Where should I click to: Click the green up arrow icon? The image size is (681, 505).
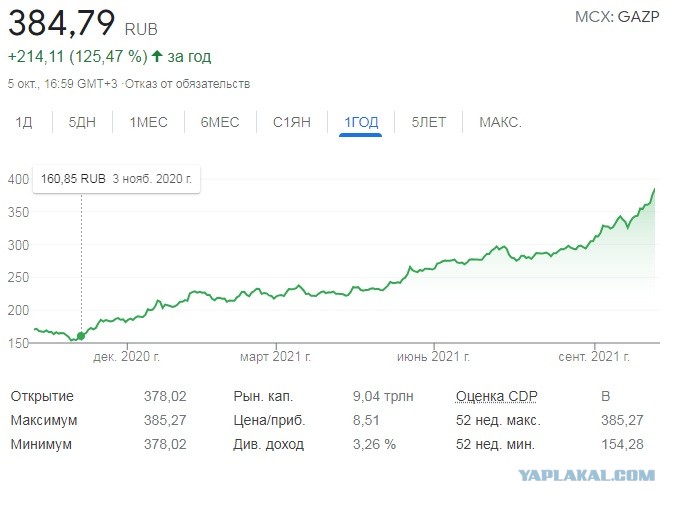(x=157, y=56)
